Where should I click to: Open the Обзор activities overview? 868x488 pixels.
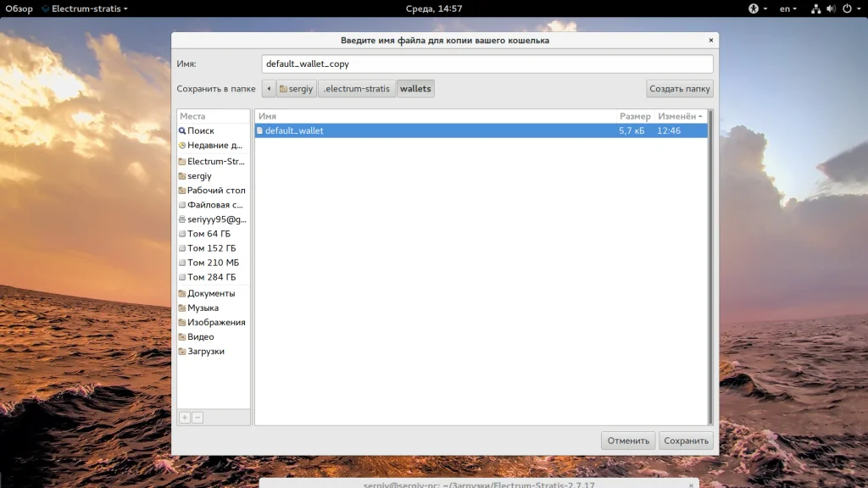click(x=19, y=8)
